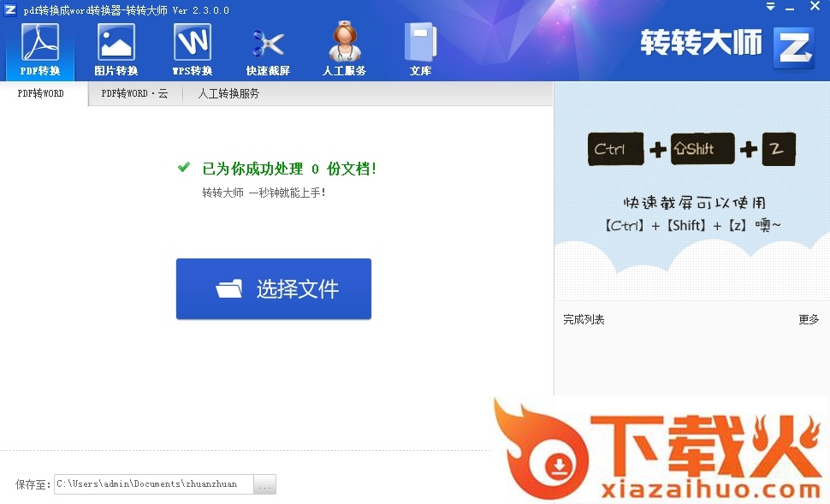Open the 人工转换服务 tab

point(228,93)
